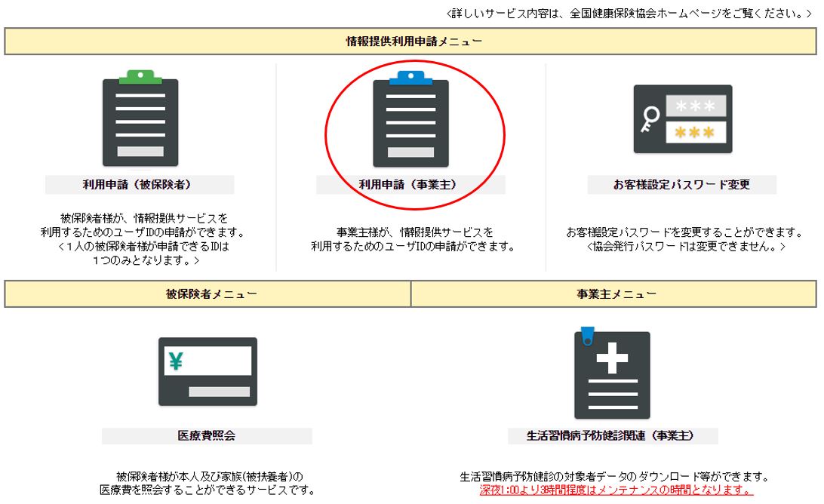Open the key and password card icon
Viewport: 824px width, 504px height.
(683, 119)
